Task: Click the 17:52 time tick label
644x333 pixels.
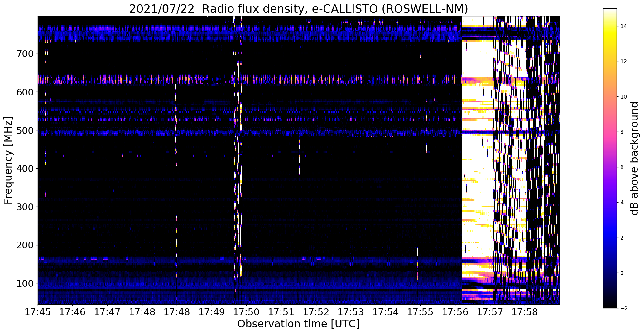Action: (316, 312)
